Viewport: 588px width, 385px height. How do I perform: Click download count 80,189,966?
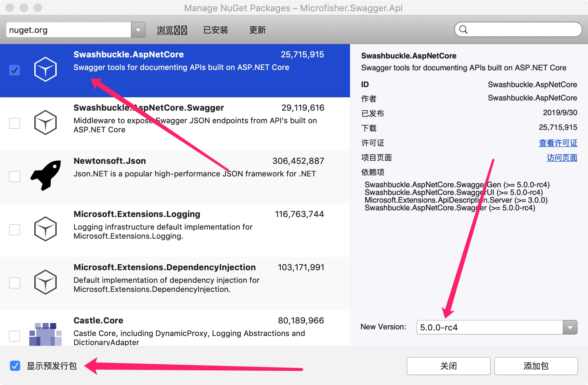click(301, 321)
